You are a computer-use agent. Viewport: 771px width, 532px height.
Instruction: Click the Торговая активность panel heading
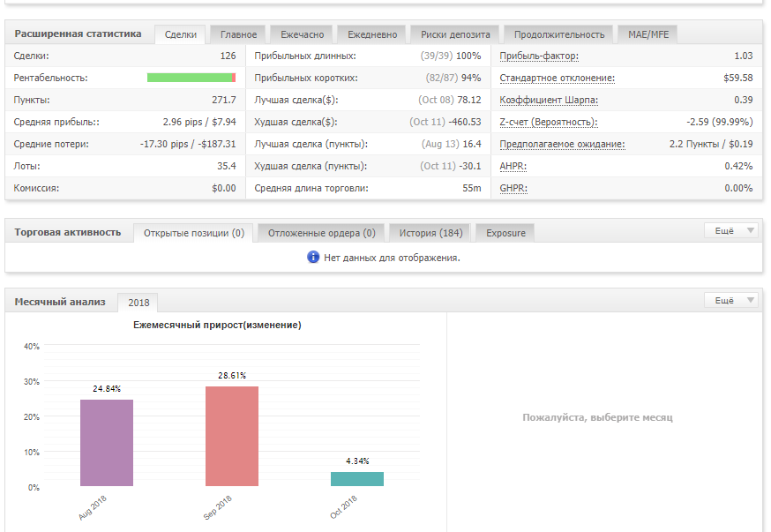pyautogui.click(x=67, y=232)
